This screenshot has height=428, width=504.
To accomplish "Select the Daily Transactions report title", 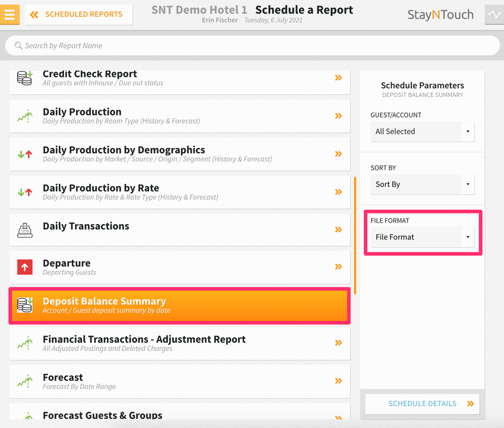I will [x=86, y=226].
